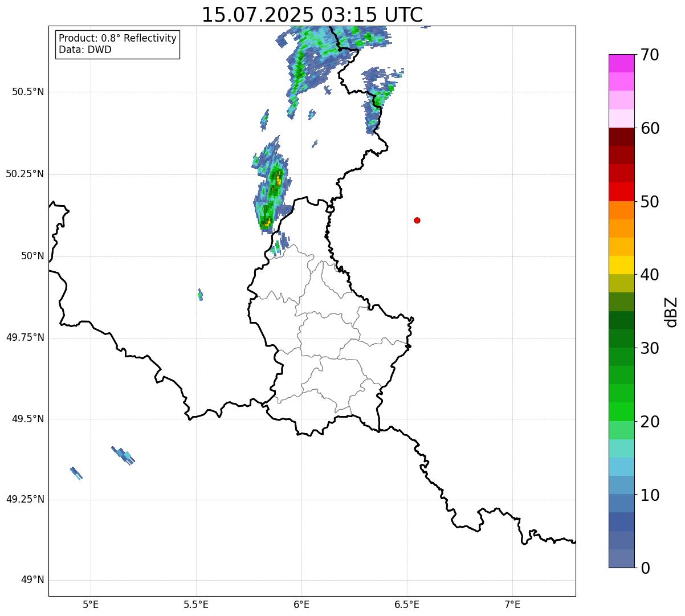
Task: Click the 49°N latitude label
Action: tap(32, 580)
